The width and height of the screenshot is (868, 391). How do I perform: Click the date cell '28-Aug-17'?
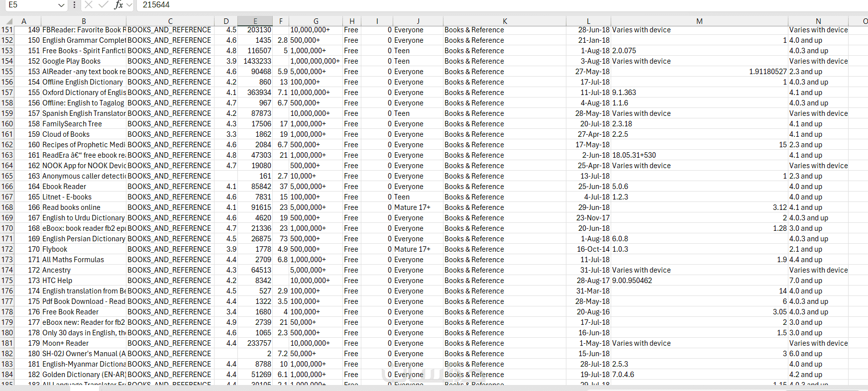click(588, 281)
